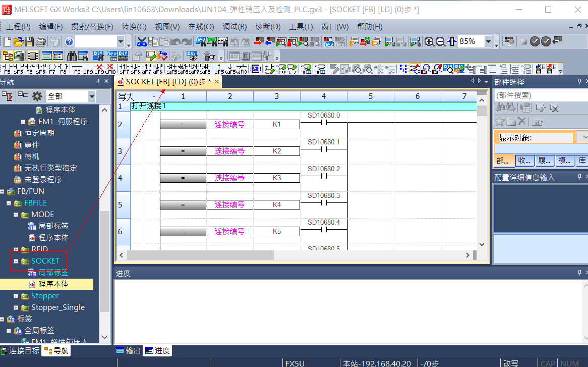Screen dimensions: 588x367
Task: Click the navigation panel gear settings icon
Action: [37, 96]
